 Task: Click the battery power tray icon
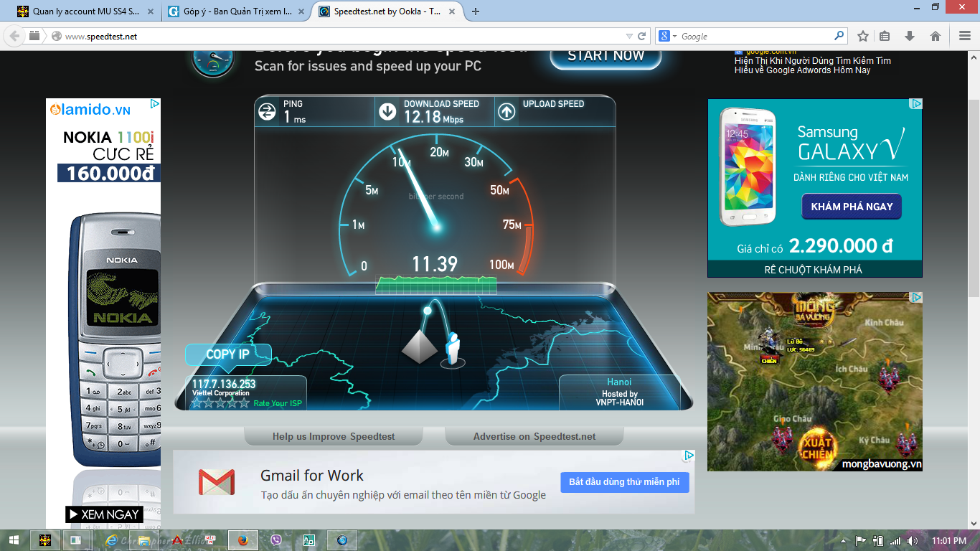(879, 540)
